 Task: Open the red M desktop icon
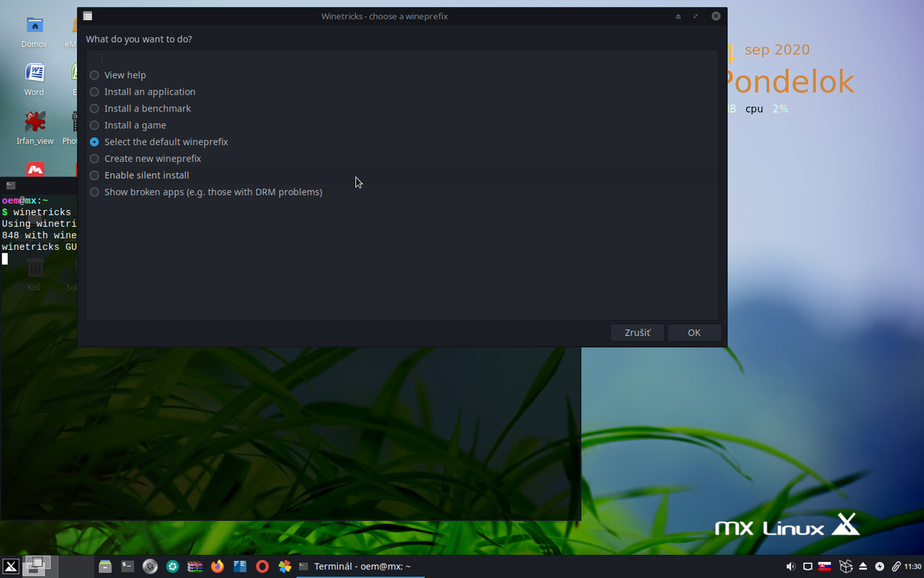click(35, 170)
